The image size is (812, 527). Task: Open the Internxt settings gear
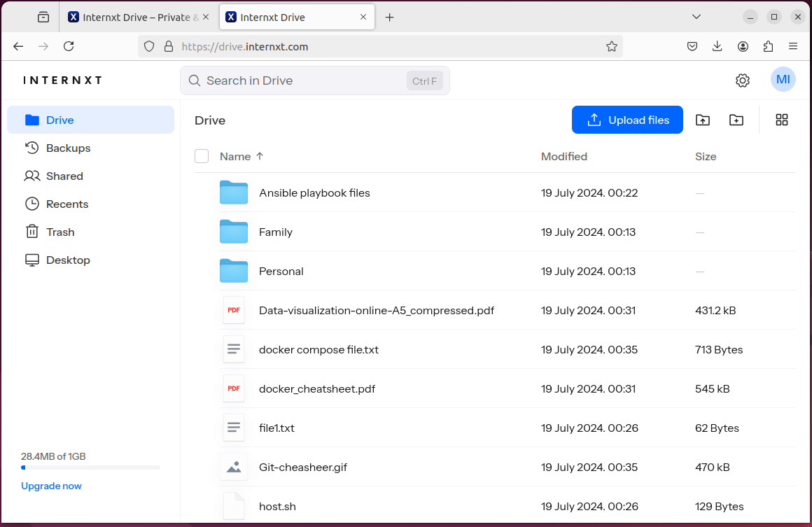point(742,80)
